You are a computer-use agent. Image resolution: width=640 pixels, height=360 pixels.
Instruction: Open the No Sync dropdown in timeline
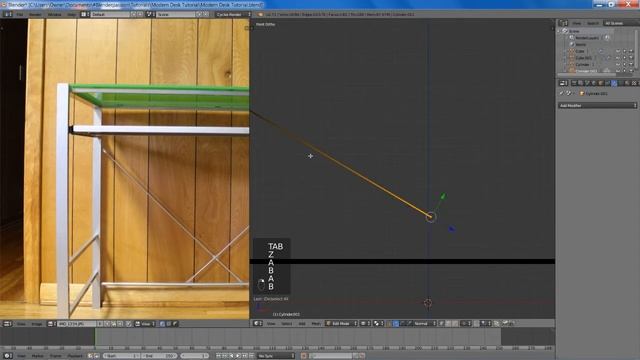(x=276, y=356)
